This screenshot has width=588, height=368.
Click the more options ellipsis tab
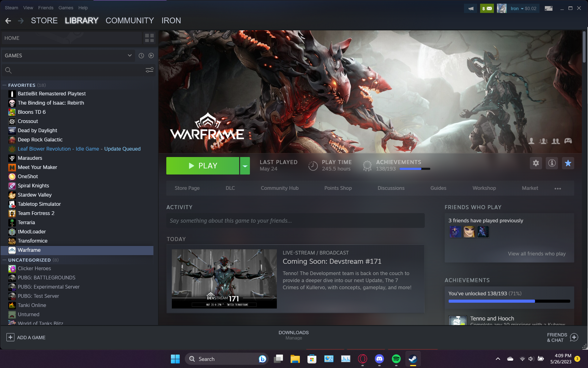[x=558, y=189]
